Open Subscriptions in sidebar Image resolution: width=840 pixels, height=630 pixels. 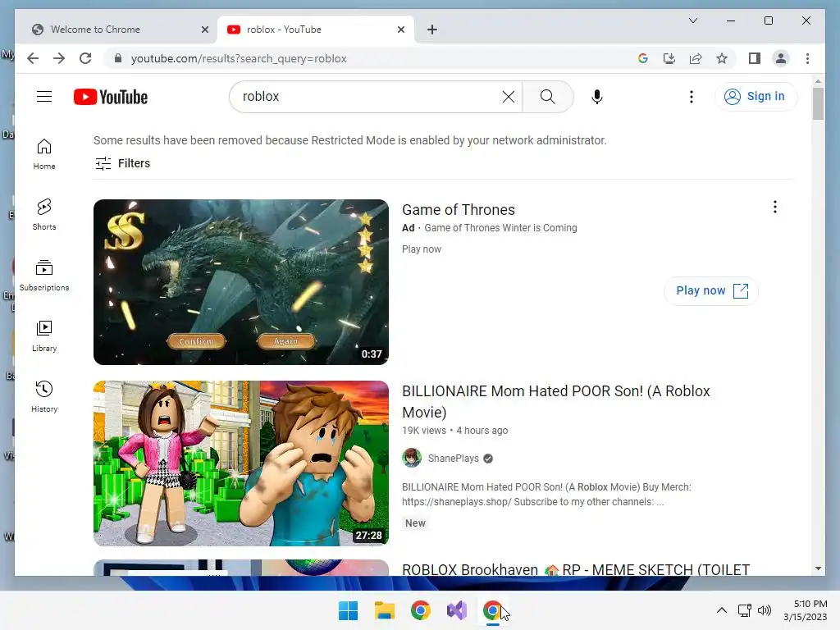point(44,276)
